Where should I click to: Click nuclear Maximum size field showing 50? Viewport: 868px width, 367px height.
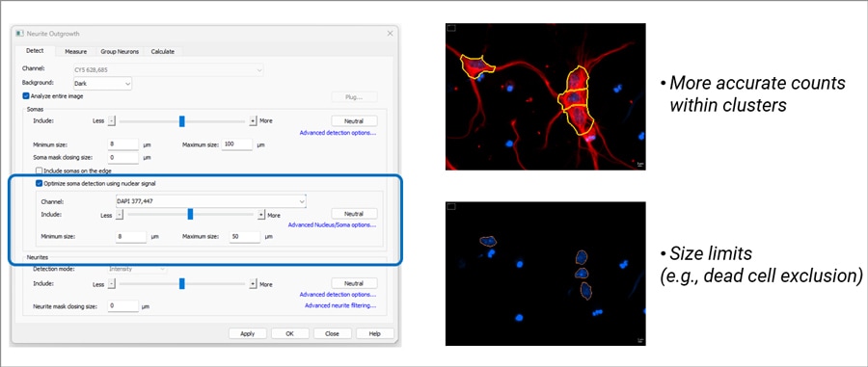245,237
